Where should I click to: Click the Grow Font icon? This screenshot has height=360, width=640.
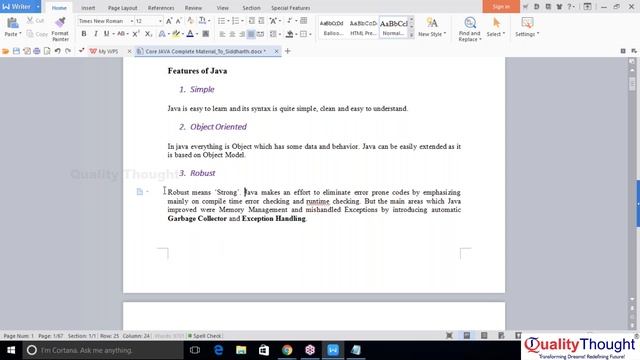[x=169, y=21]
